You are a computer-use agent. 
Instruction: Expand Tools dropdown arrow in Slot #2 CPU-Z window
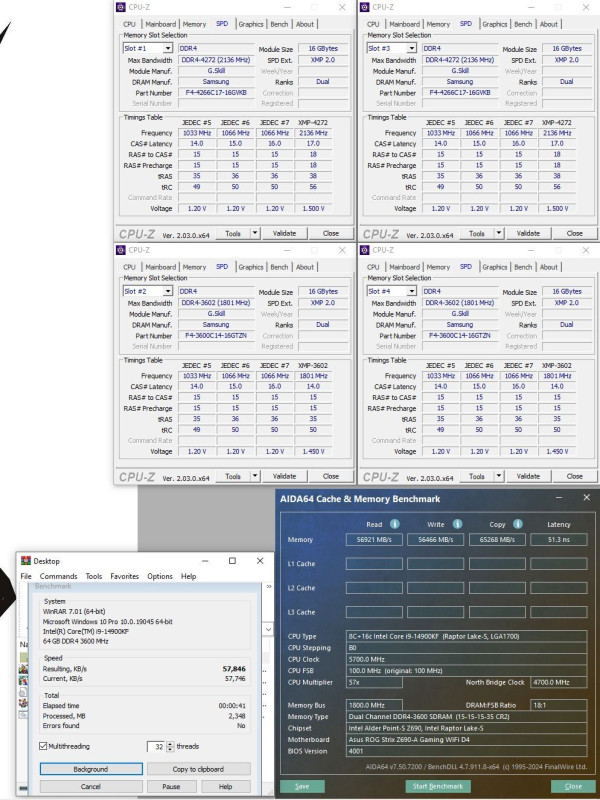pyautogui.click(x=255, y=476)
